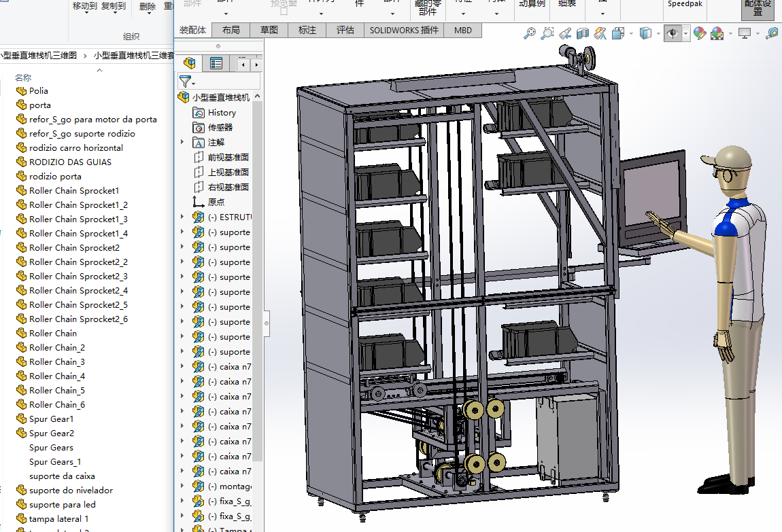The image size is (782, 532).
Task: Select Roller Chain Sprocket1 in file list
Action: [x=74, y=191]
